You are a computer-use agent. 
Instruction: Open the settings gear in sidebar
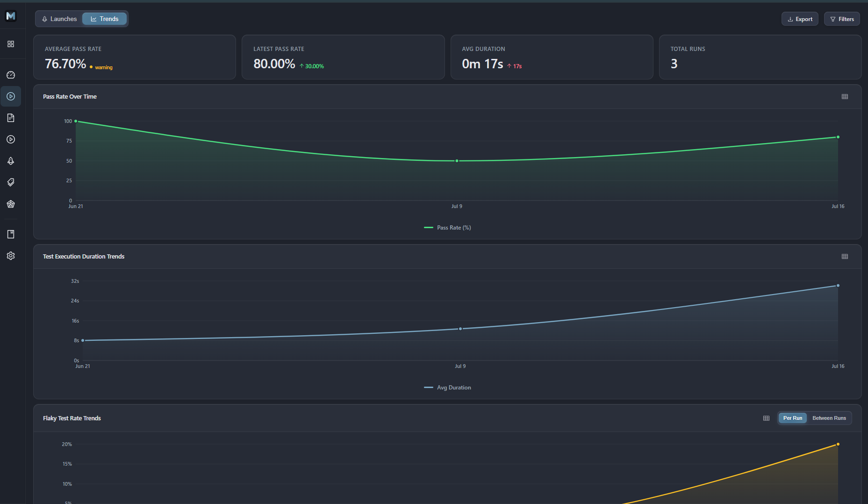coord(11,256)
